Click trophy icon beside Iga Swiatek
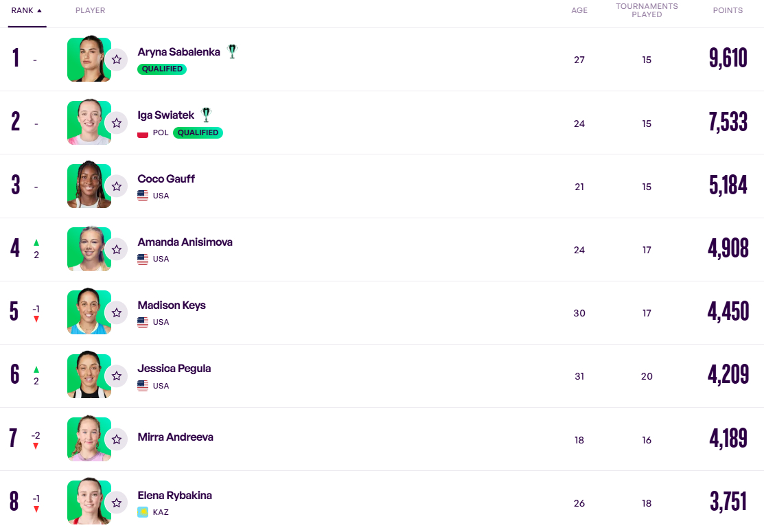 pyautogui.click(x=206, y=115)
